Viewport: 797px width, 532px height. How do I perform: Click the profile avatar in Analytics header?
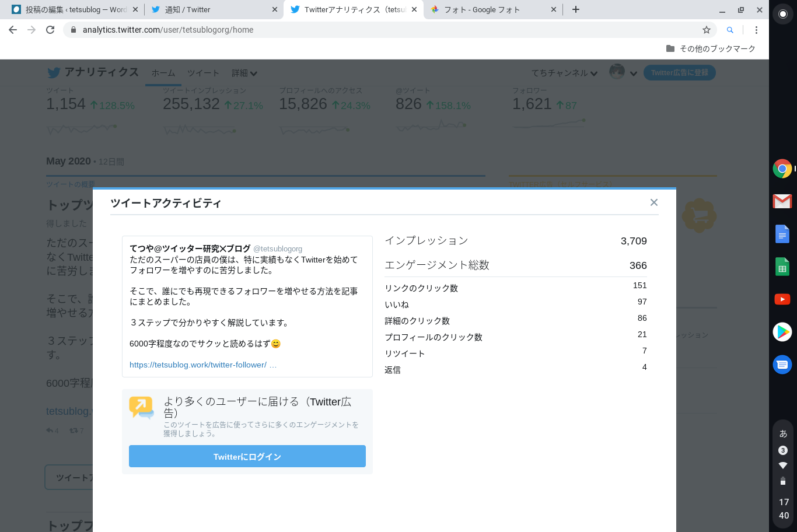pyautogui.click(x=617, y=72)
